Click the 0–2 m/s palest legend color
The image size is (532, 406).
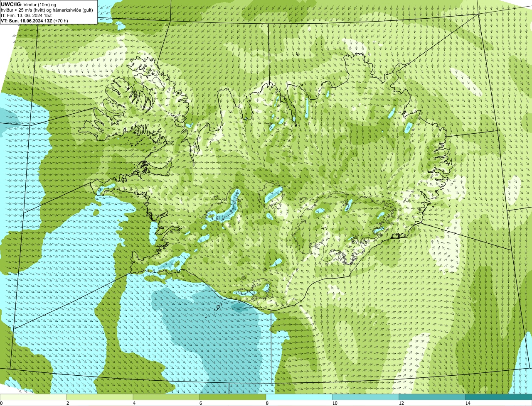point(33,397)
